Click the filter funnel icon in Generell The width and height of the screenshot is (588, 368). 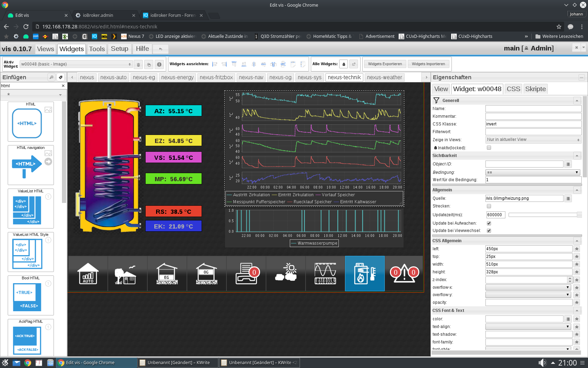436,101
